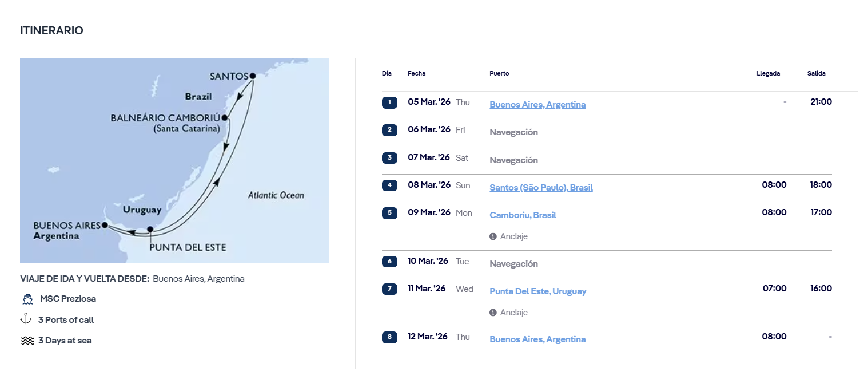The height and width of the screenshot is (383, 868).
Task: Click the Anclaje info icon under Punta Del Este
Action: tap(493, 313)
